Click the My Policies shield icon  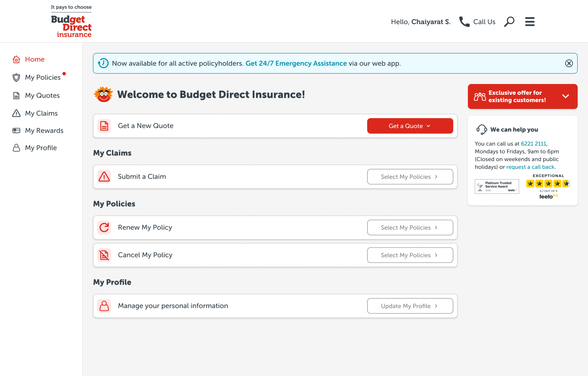[x=16, y=78]
